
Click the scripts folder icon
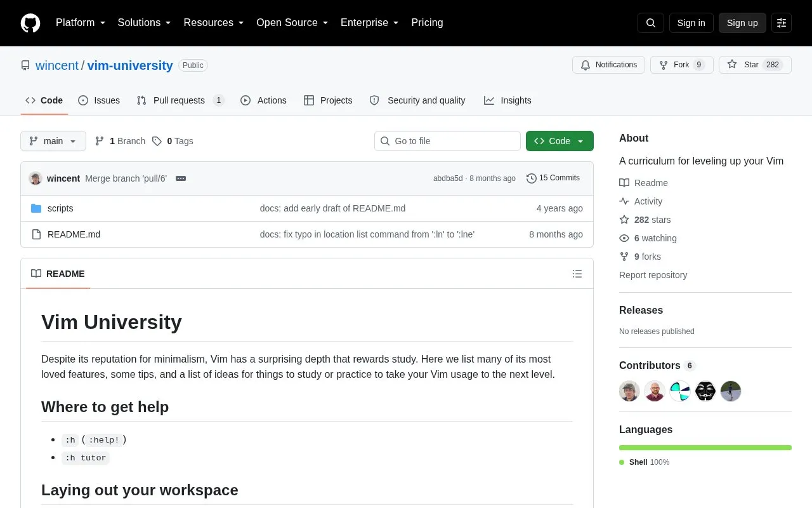coord(36,208)
